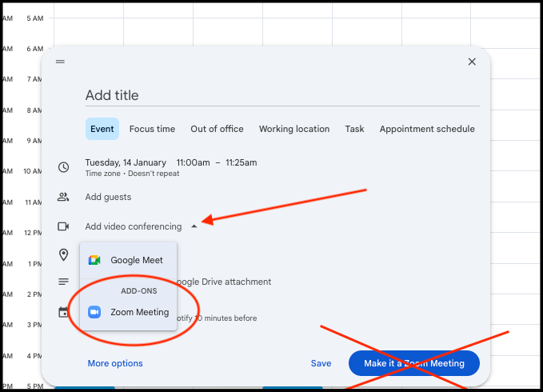Switch to the Appointment schedule tab
543x392 pixels.
[x=427, y=129]
